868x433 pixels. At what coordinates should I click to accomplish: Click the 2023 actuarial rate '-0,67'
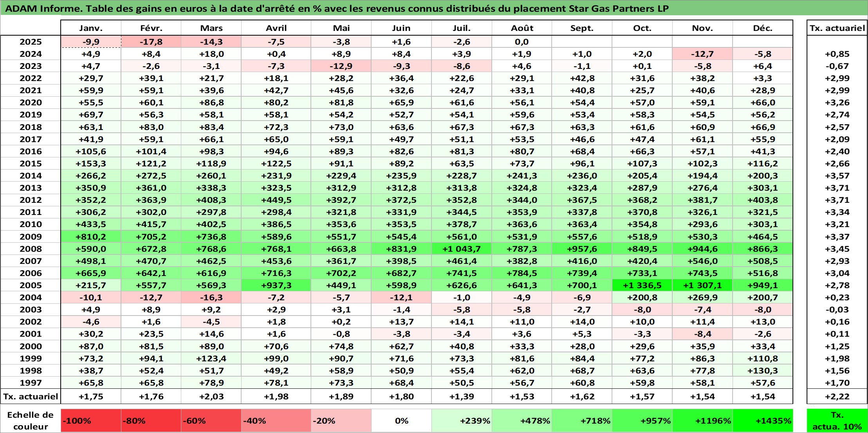coord(837,66)
